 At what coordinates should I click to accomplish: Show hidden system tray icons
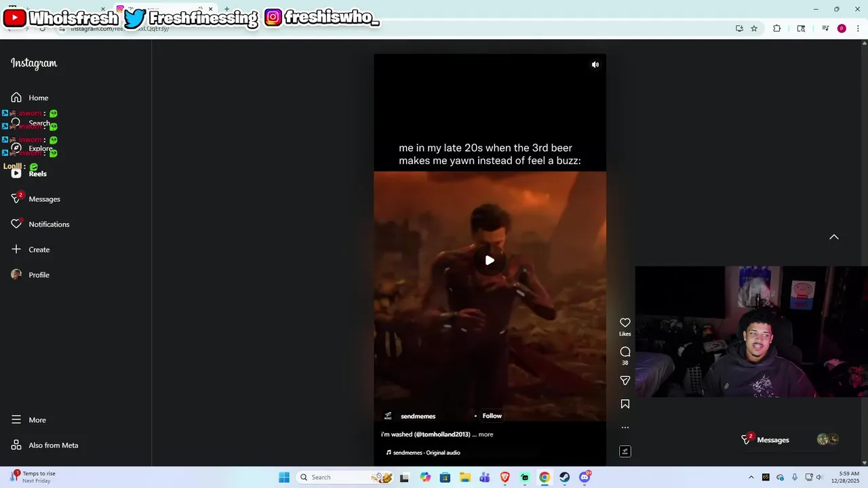pos(751,477)
